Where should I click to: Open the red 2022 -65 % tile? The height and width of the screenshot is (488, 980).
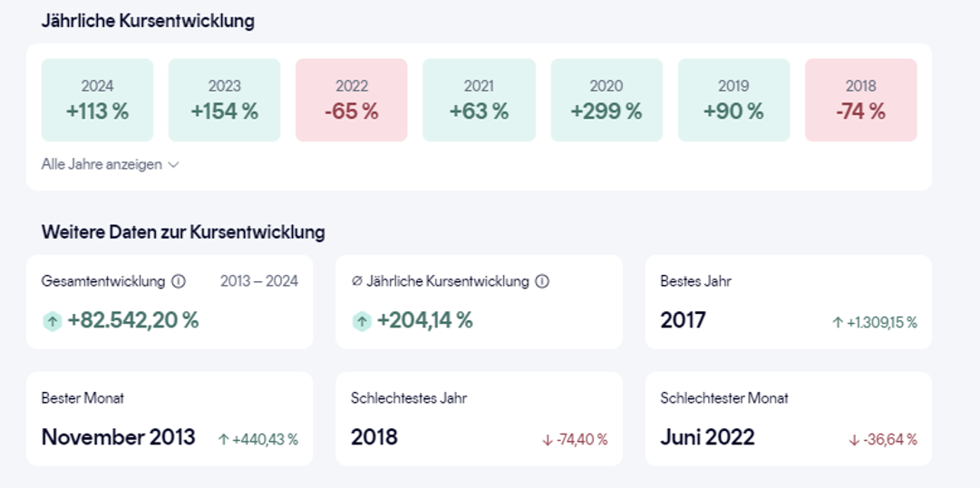(x=352, y=100)
